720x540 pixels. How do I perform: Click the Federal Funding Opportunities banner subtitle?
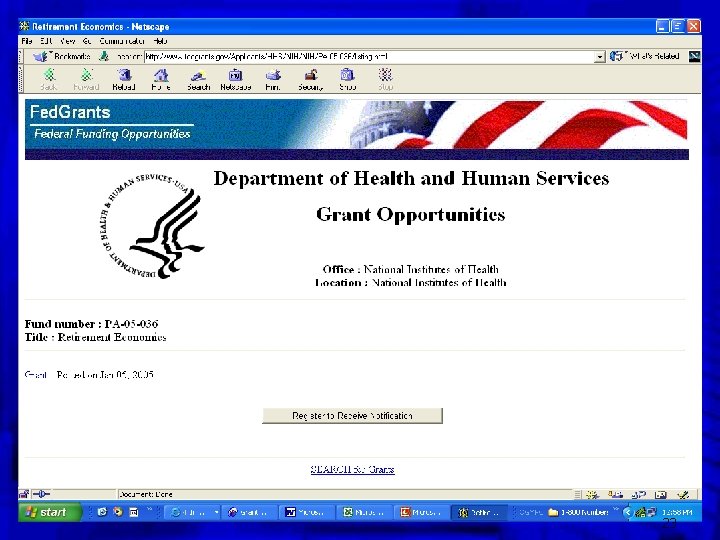click(112, 134)
